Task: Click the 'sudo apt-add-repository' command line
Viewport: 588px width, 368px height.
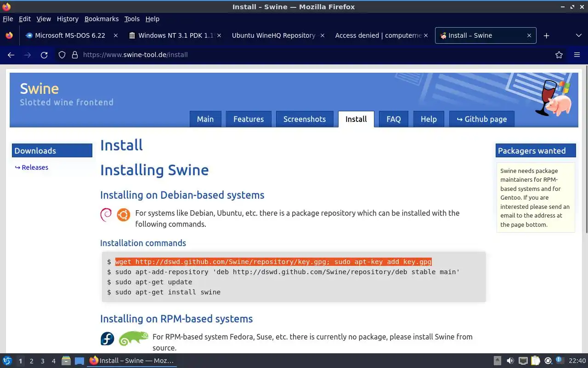Action: (288, 272)
